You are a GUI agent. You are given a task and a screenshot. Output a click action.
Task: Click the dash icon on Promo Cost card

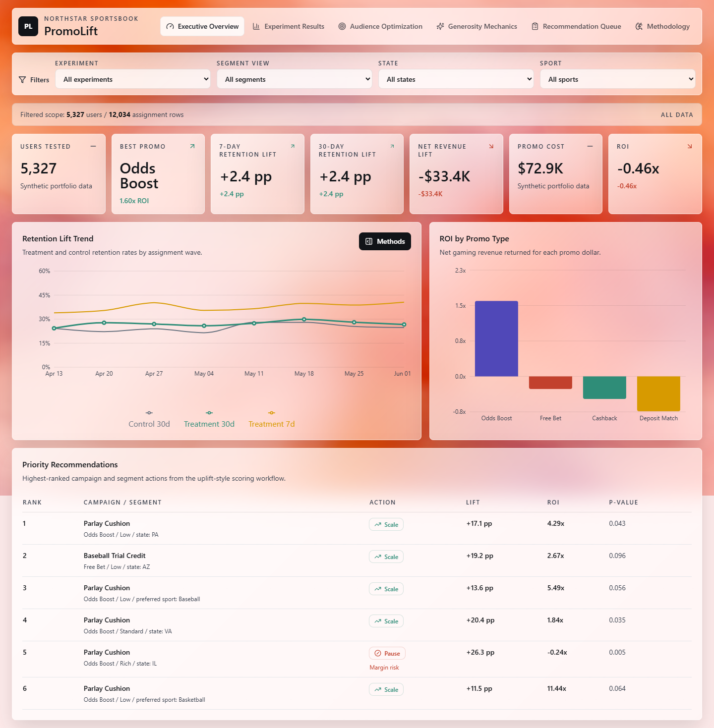[590, 146]
